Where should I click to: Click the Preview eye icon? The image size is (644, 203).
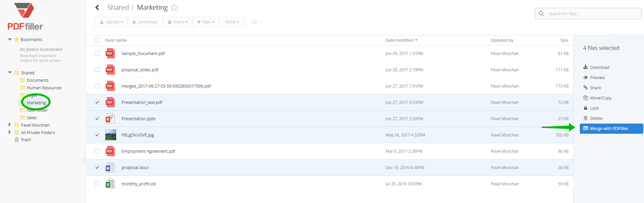click(x=586, y=77)
